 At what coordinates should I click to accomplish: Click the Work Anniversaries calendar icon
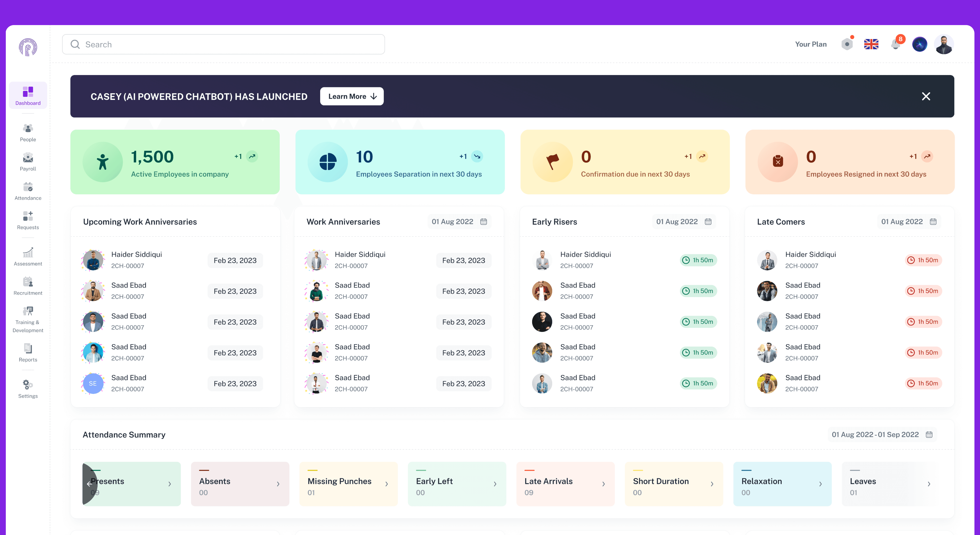click(484, 222)
